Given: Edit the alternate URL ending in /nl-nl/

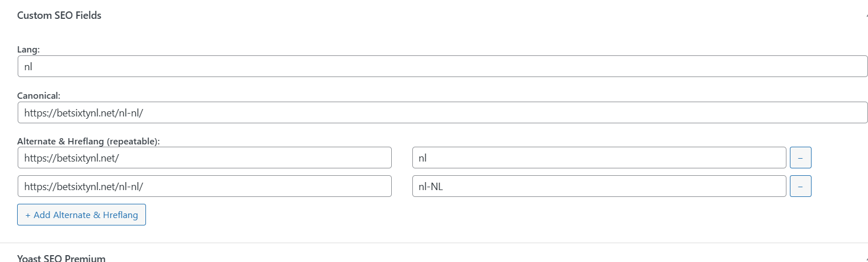Looking at the screenshot, I should point(205,186).
